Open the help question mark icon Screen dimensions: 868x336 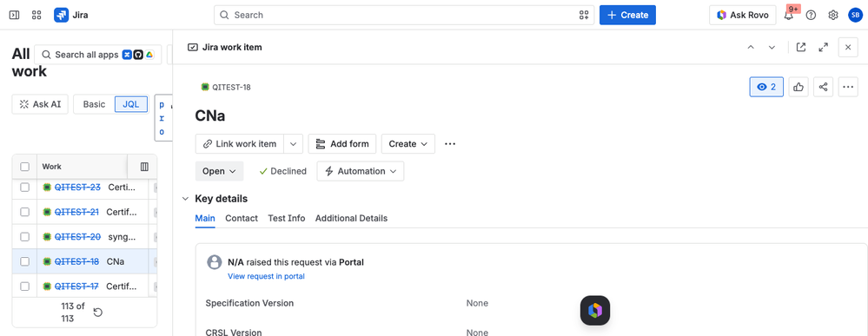pyautogui.click(x=811, y=15)
